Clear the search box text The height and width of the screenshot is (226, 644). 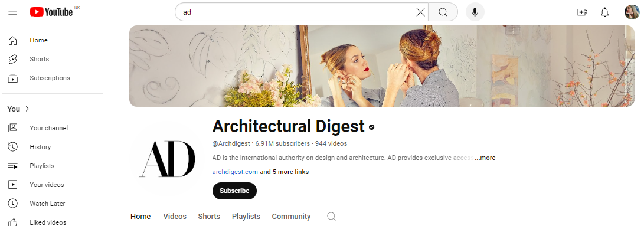pyautogui.click(x=420, y=12)
